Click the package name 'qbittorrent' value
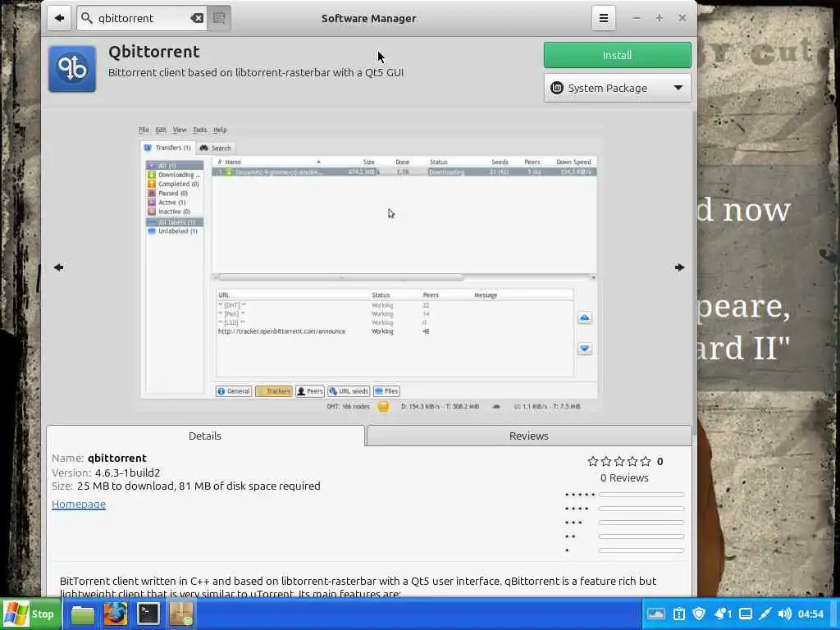 (x=116, y=458)
